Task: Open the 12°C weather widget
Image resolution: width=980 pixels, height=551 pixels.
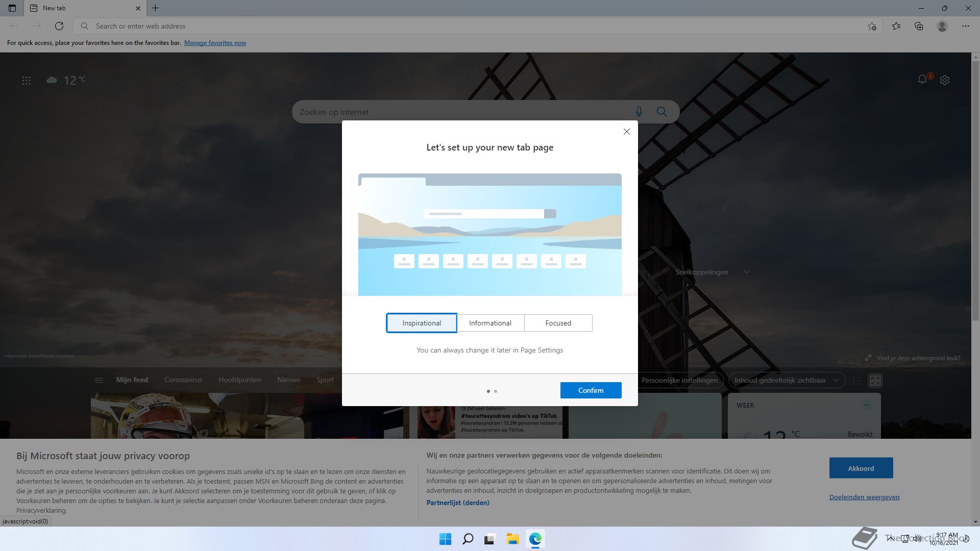Action: tap(66, 80)
